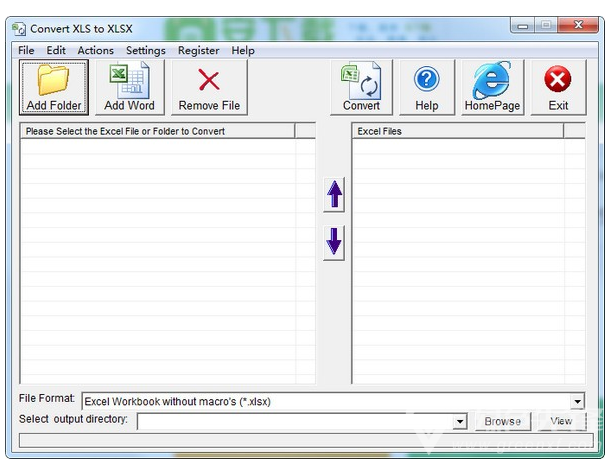
Task: Expand the File Format dropdown arrow
Action: pyautogui.click(x=577, y=402)
